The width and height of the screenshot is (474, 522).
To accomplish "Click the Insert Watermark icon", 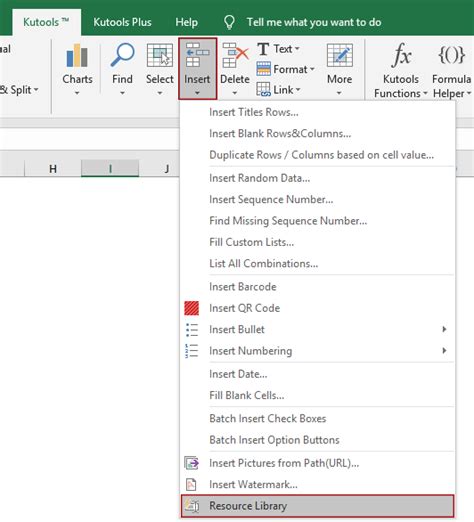I will pyautogui.click(x=191, y=484).
